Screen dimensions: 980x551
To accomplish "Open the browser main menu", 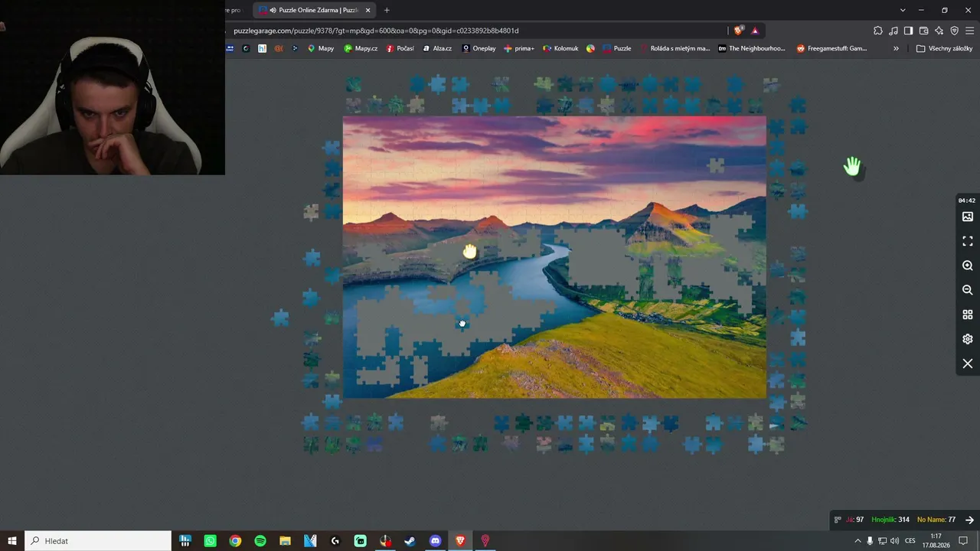I will click(x=969, y=31).
